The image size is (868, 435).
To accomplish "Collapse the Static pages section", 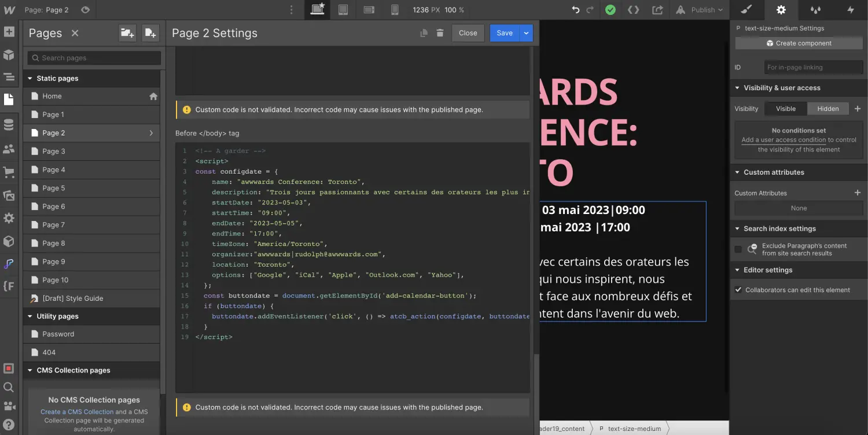I will pos(30,78).
